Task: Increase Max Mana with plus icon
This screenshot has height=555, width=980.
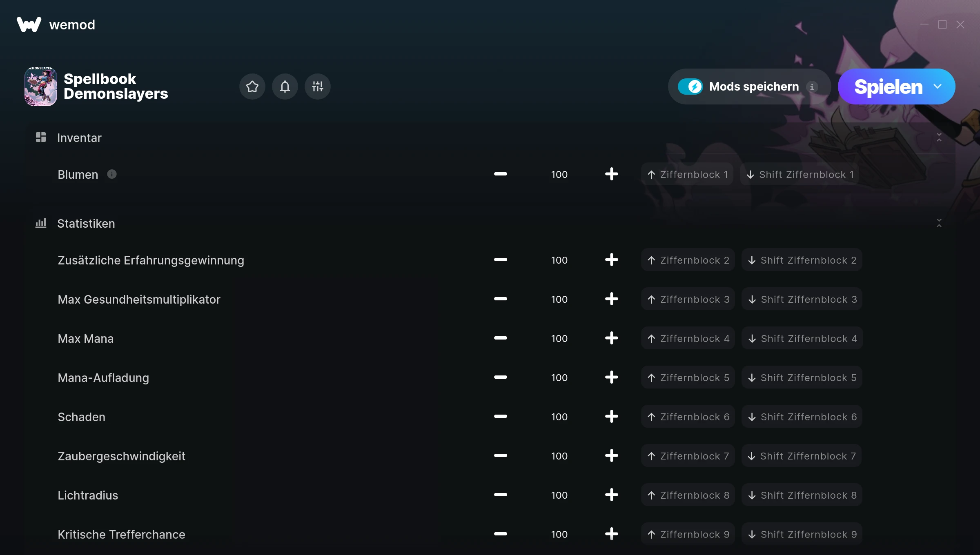Action: pos(611,338)
